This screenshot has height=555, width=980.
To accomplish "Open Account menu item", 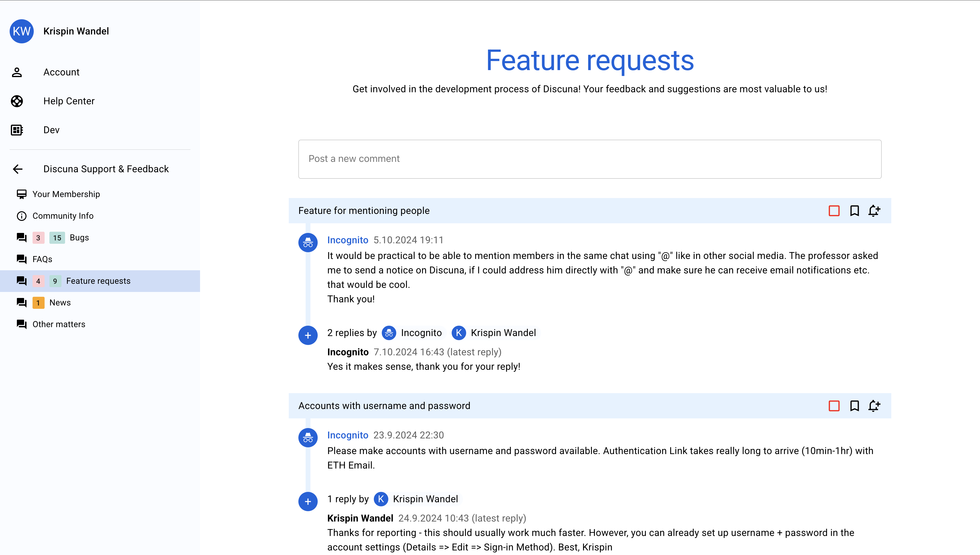I will (x=61, y=72).
